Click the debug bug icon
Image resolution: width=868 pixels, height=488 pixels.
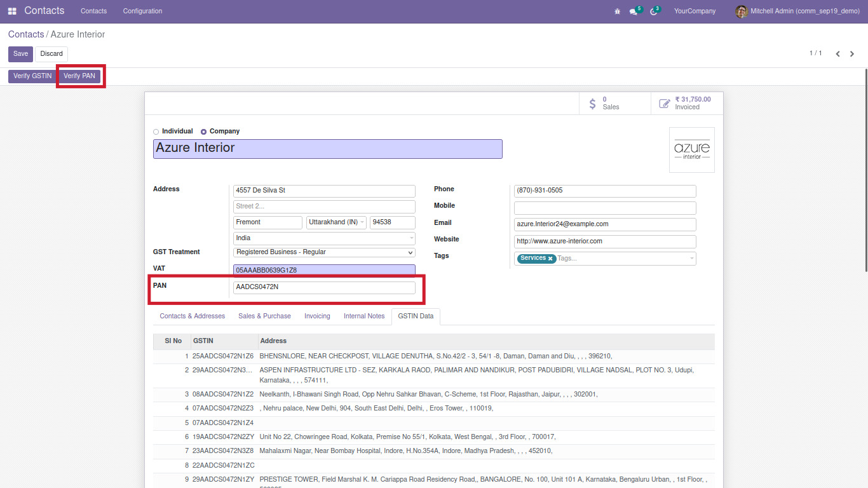617,11
